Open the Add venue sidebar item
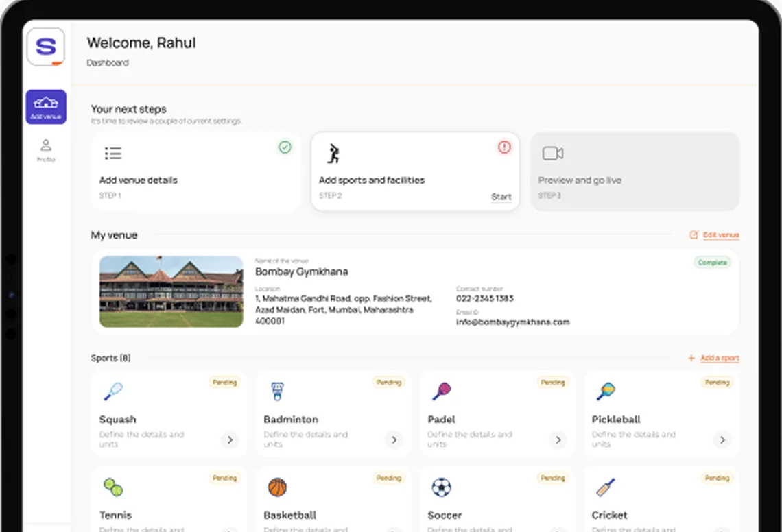This screenshot has width=782, height=532. click(x=46, y=107)
